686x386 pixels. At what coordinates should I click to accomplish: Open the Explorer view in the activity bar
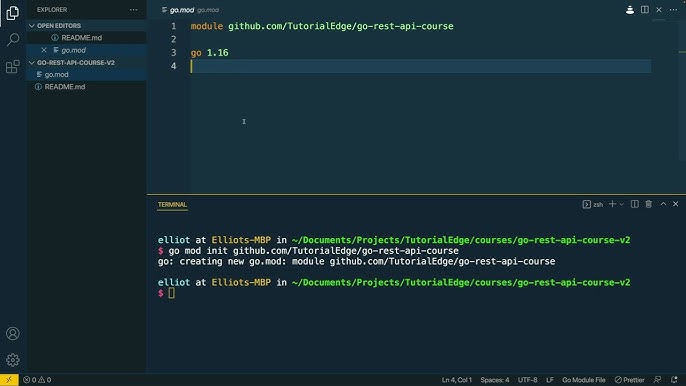12,13
